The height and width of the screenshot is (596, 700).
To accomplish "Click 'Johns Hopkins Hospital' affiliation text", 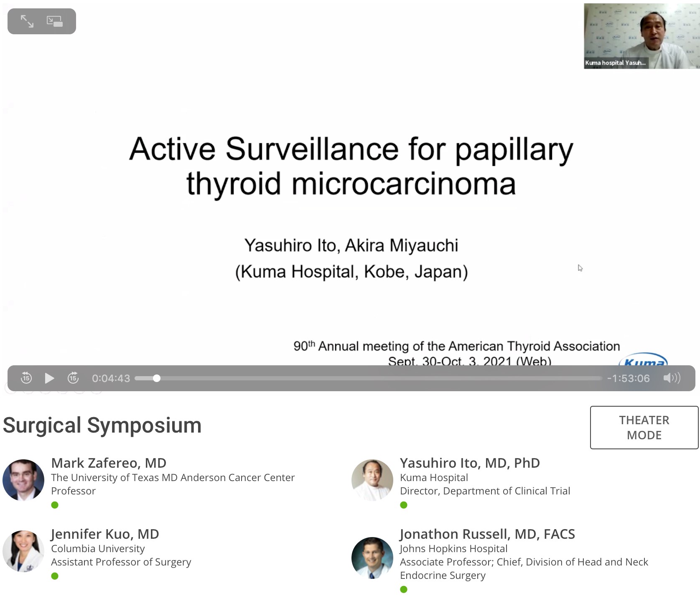I will [453, 548].
